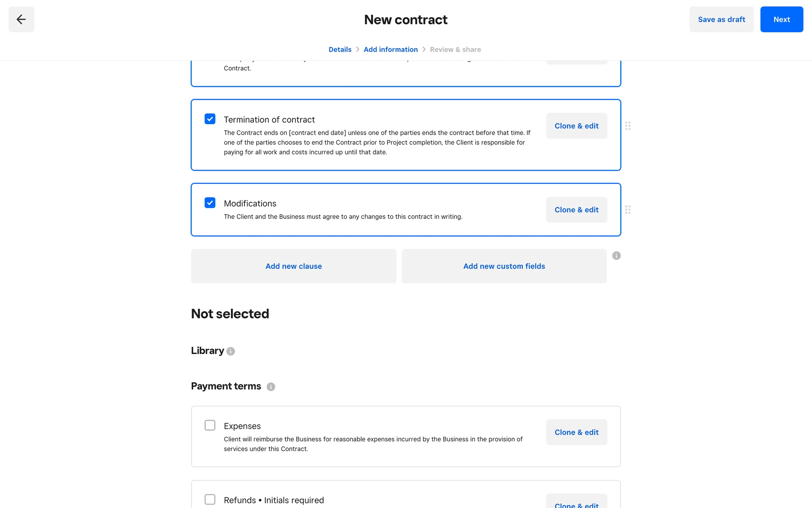Image resolution: width=812 pixels, height=508 pixels.
Task: Click the Library info icon
Action: pyautogui.click(x=230, y=351)
